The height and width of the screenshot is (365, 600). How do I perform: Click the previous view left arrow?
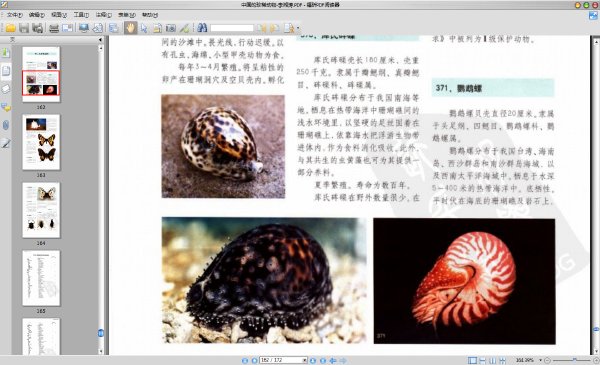point(333,360)
